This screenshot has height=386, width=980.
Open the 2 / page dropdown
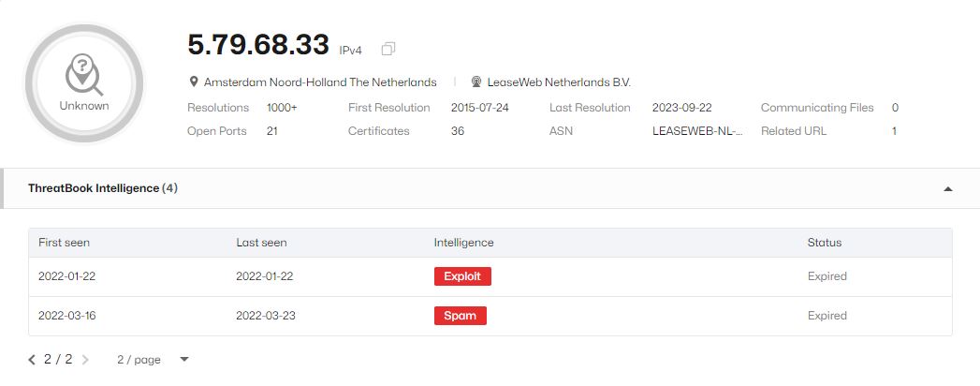click(x=153, y=360)
